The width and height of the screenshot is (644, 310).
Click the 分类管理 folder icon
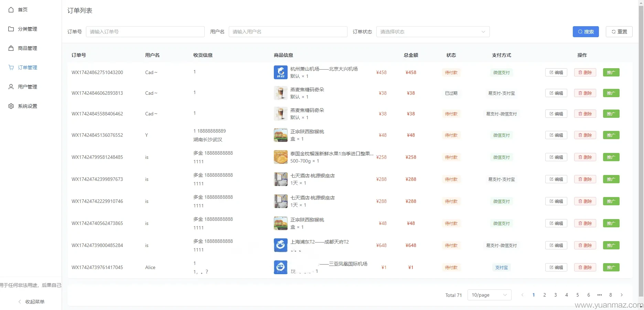click(x=11, y=29)
